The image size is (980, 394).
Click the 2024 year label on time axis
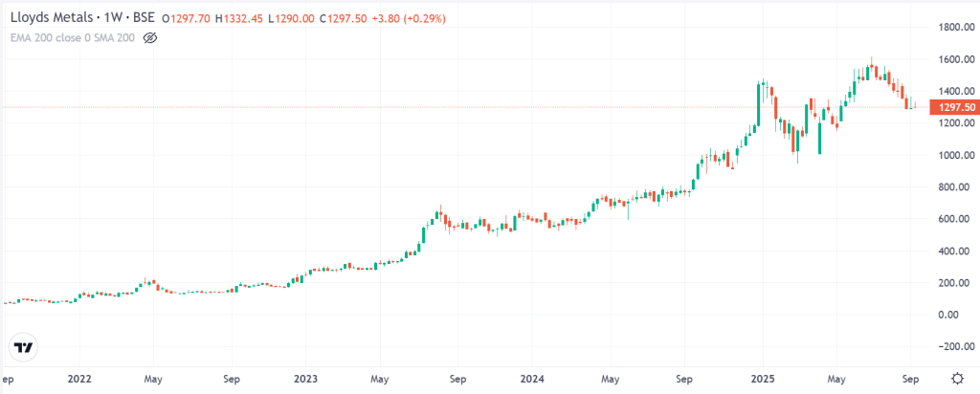coord(530,379)
